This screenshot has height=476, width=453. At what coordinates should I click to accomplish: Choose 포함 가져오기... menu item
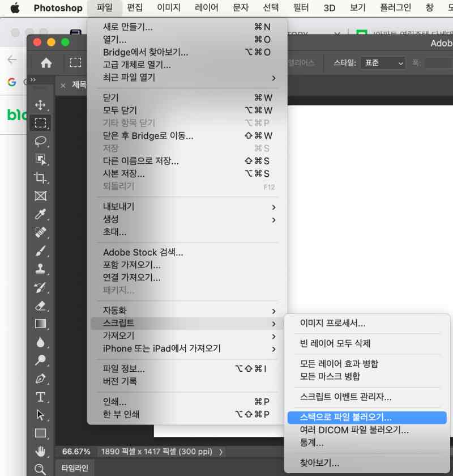[187, 265]
